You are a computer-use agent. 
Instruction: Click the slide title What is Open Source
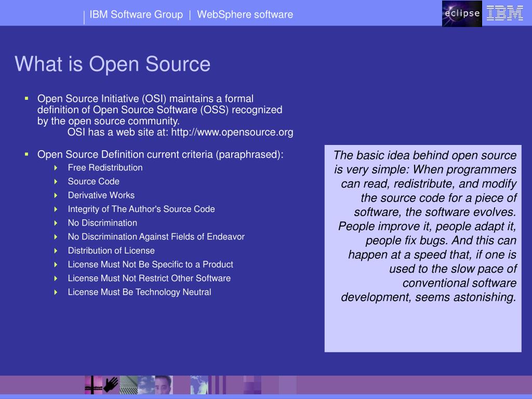tap(112, 64)
